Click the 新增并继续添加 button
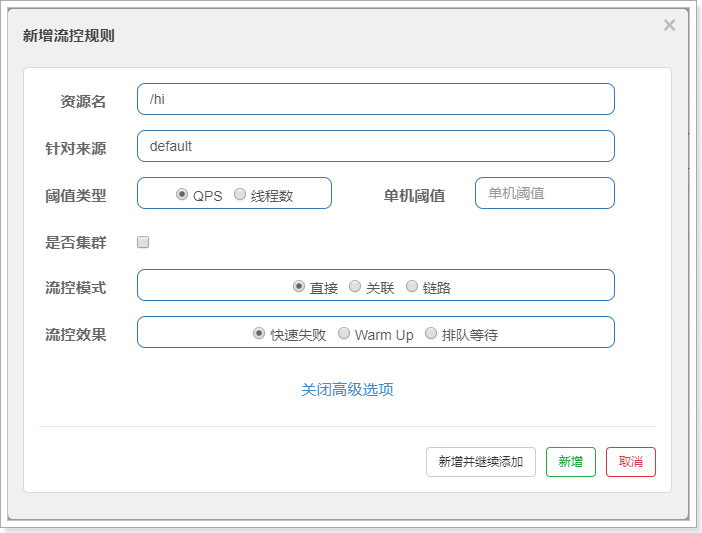The image size is (702, 533). [481, 462]
